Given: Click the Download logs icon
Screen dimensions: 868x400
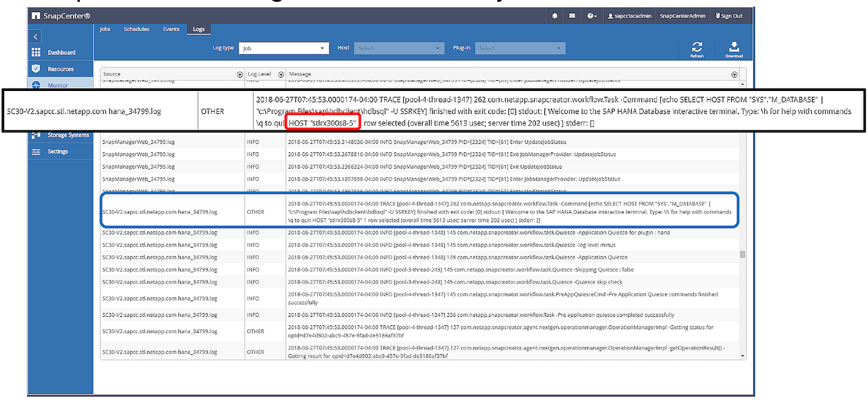Looking at the screenshot, I should (734, 48).
